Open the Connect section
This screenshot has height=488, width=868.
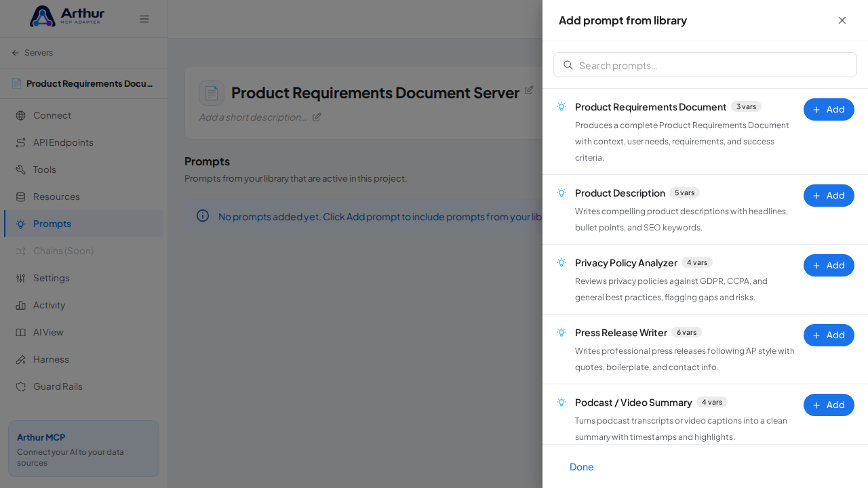[83, 115]
